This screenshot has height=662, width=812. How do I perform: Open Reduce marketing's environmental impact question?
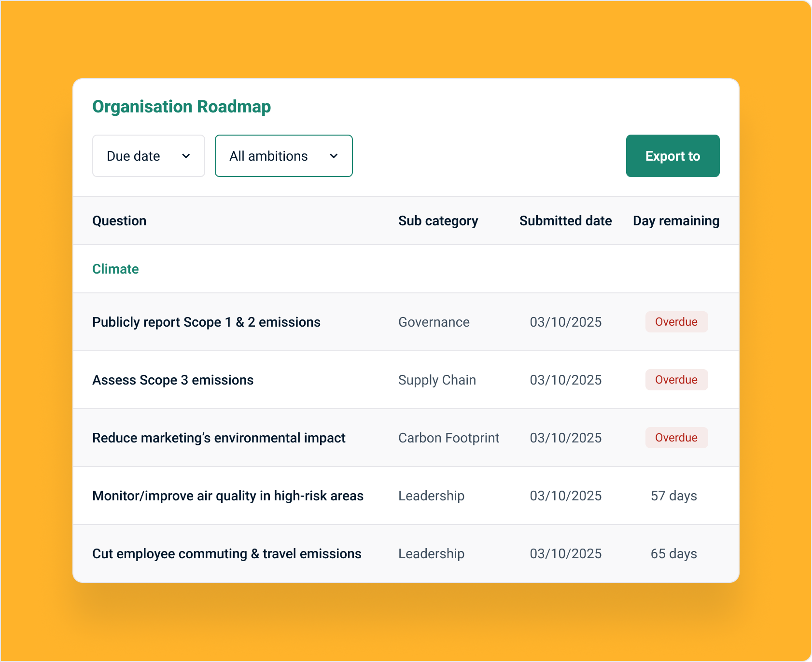[x=219, y=438]
